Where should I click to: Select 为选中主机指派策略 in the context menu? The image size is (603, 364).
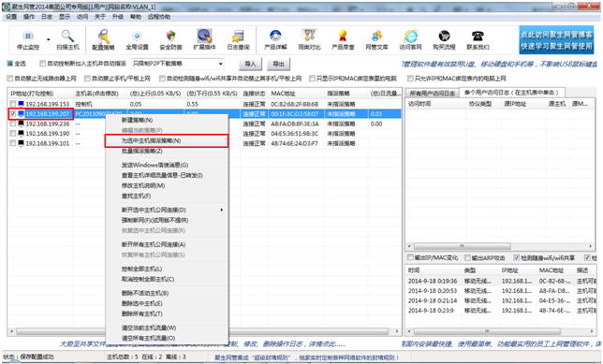tap(167, 140)
